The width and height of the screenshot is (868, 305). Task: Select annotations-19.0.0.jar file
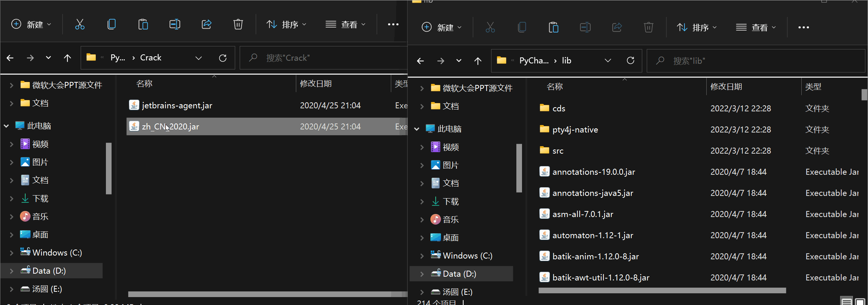click(x=587, y=172)
